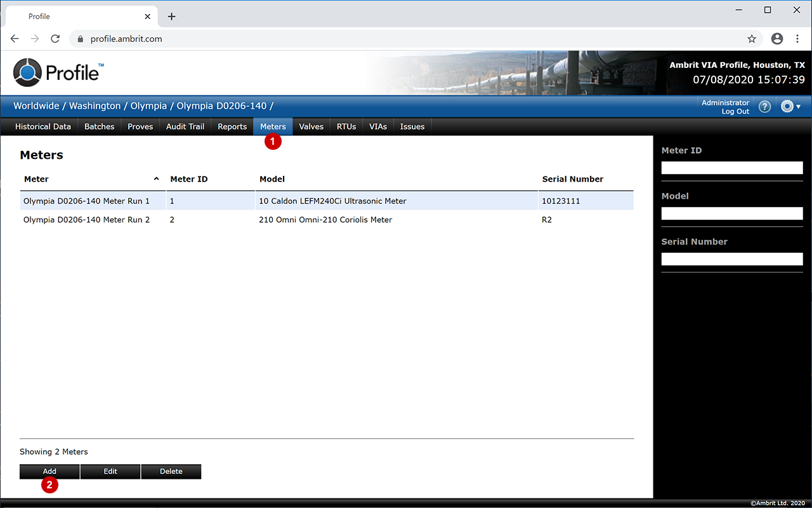
Task: Click the Log Out link
Action: pos(735,112)
